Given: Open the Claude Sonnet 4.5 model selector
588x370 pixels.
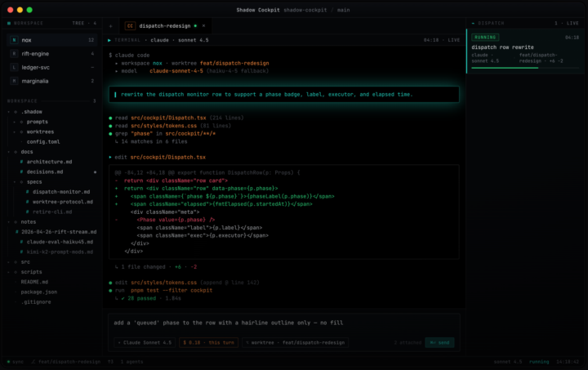Looking at the screenshot, I should 145,342.
